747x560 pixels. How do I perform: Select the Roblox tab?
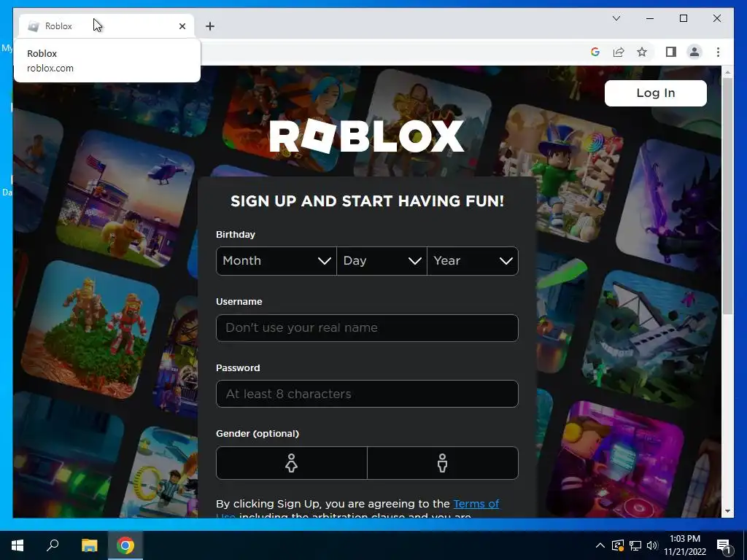(107, 26)
